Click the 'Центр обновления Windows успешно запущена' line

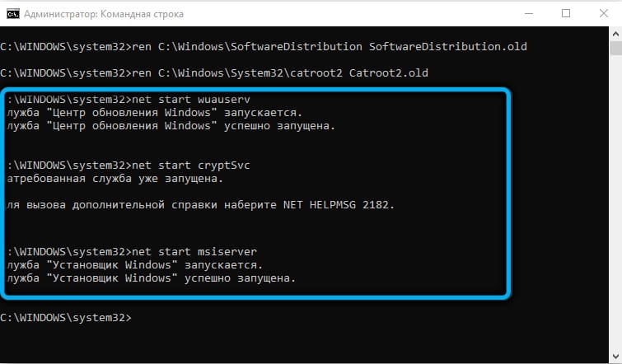coord(171,126)
